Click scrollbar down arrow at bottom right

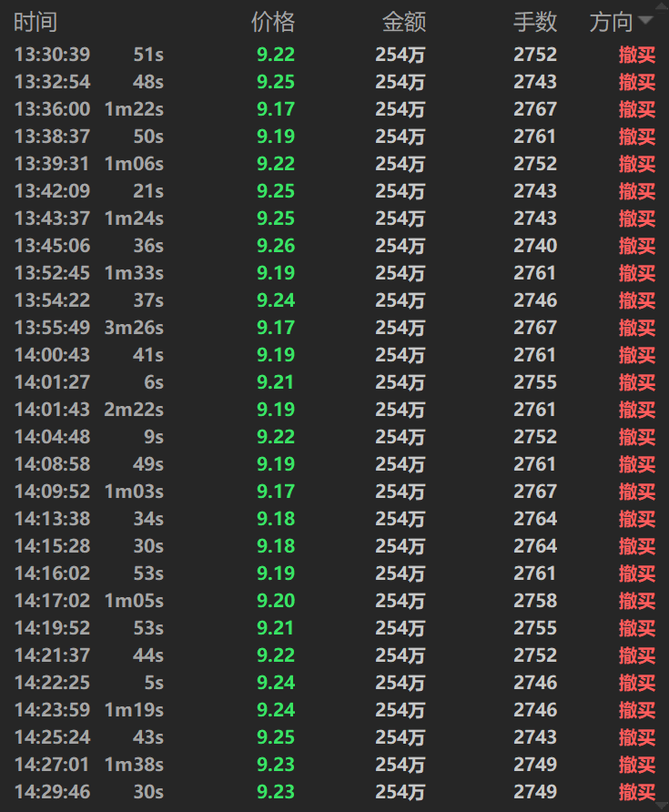pos(663,806)
